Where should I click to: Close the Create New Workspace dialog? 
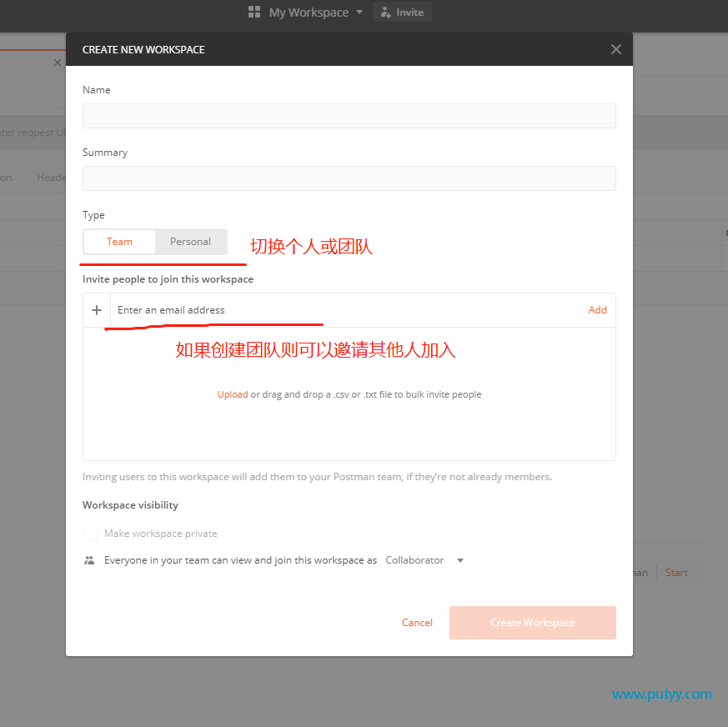coord(615,49)
